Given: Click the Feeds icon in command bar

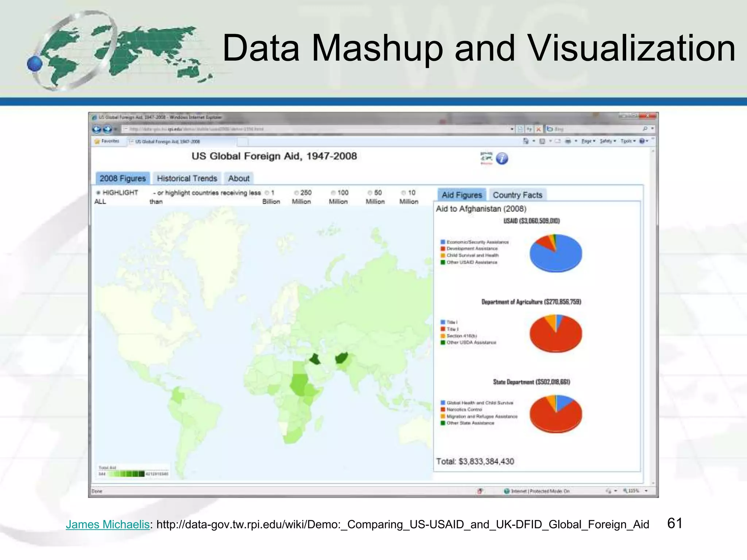Looking at the screenshot, I should 542,141.
